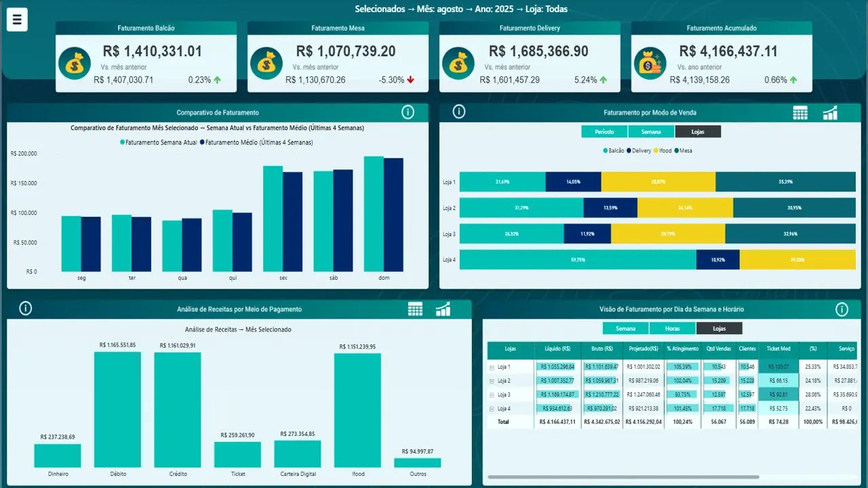Expand the Loja 4 table row
The image size is (868, 488).
[492, 408]
